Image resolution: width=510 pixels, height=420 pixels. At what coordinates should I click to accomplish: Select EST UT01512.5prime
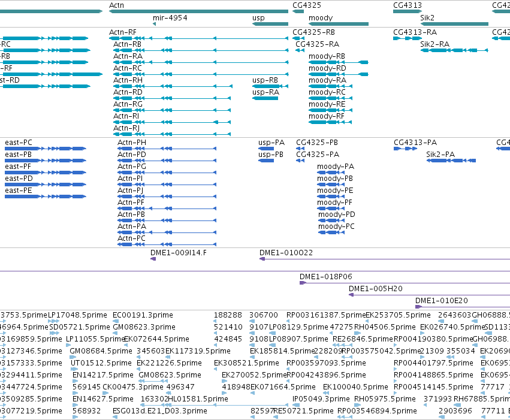click(x=101, y=364)
